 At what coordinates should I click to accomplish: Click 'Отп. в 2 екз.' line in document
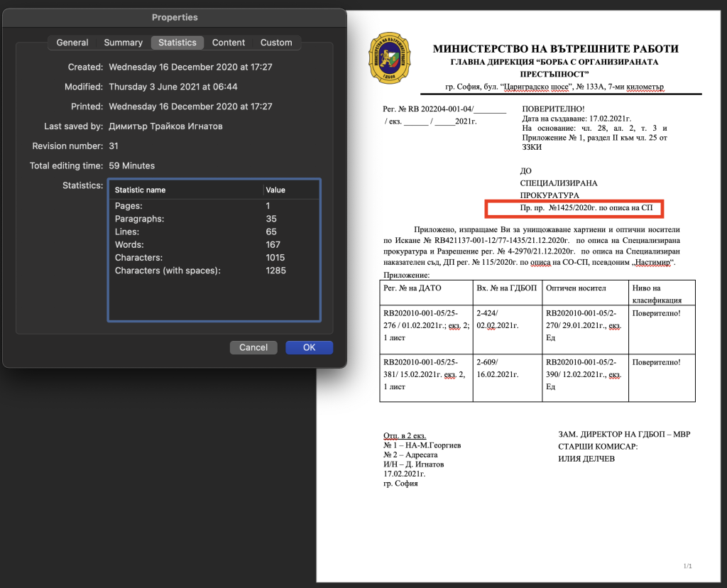tap(404, 435)
